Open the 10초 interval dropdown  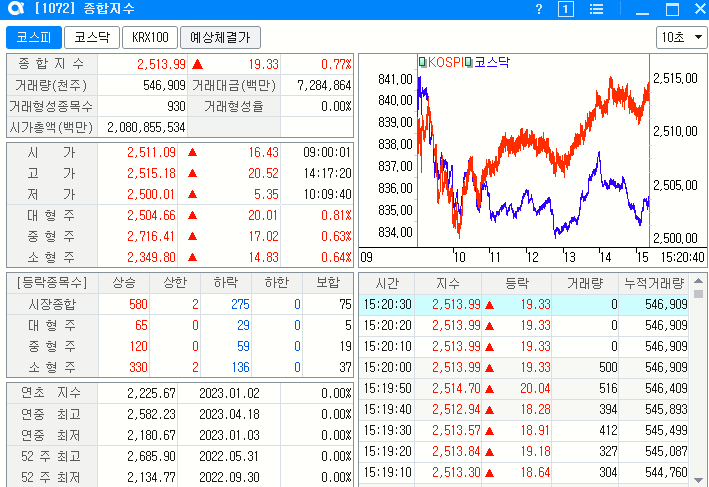[681, 37]
